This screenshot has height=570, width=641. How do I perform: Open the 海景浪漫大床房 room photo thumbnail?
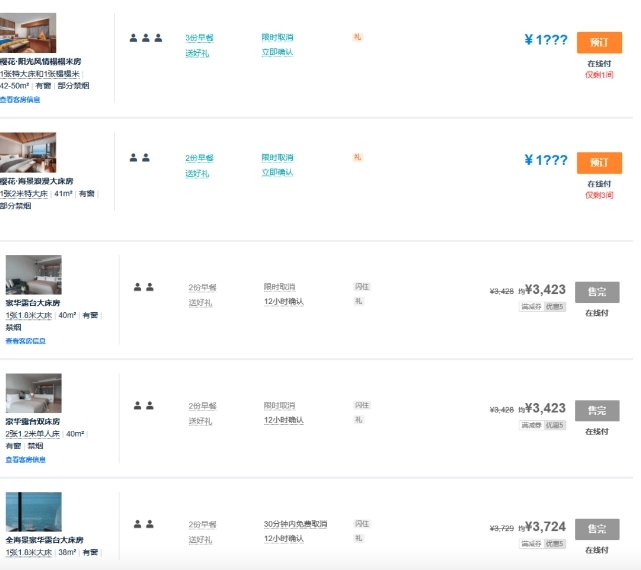coord(28,153)
